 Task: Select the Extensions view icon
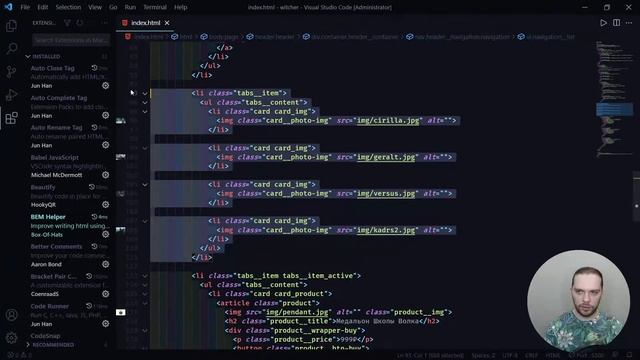click(x=11, y=118)
